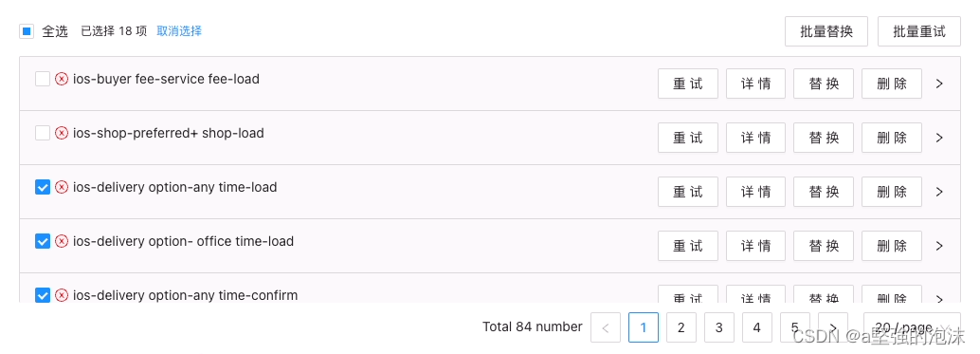Click red error icon for ios-buyer fee-service fee-load
The image size is (980, 354).
pyautogui.click(x=62, y=79)
